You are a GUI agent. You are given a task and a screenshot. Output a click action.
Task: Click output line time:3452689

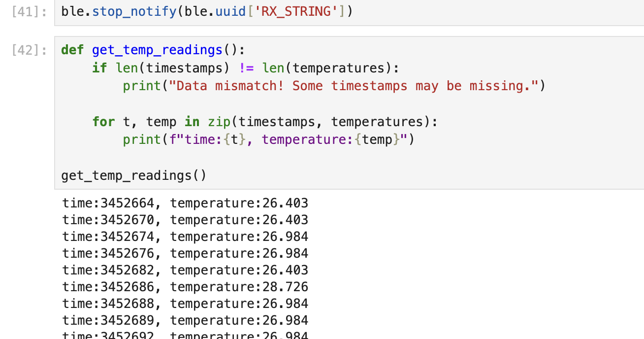click(185, 320)
